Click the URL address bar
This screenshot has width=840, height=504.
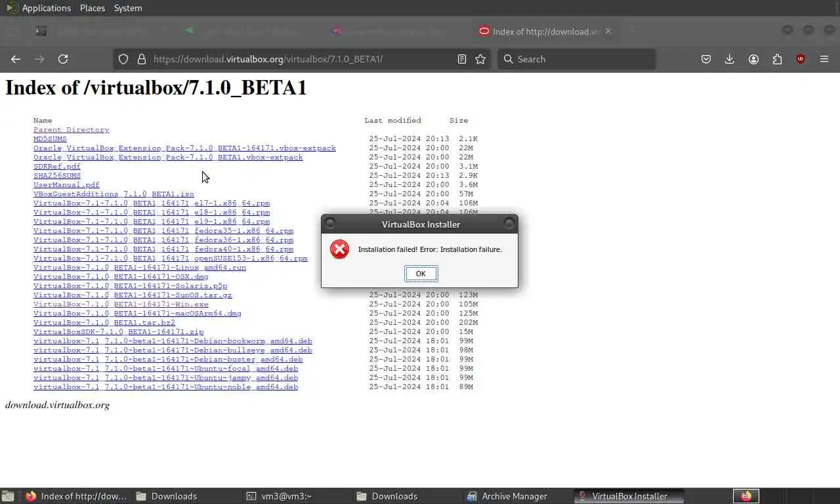pos(302,59)
